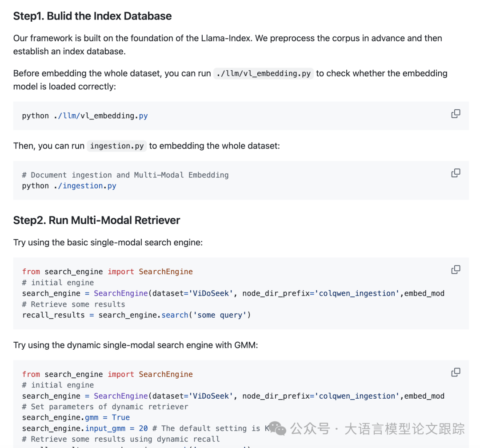Click the Step2 Run Multi-Modal Retriever heading
480x448 pixels.
tap(96, 220)
